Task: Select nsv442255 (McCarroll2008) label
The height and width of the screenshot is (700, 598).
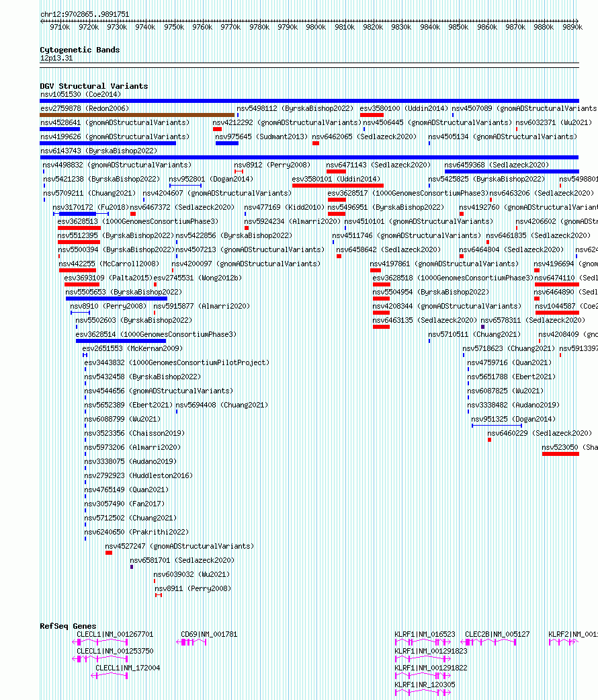Action: coord(109,264)
